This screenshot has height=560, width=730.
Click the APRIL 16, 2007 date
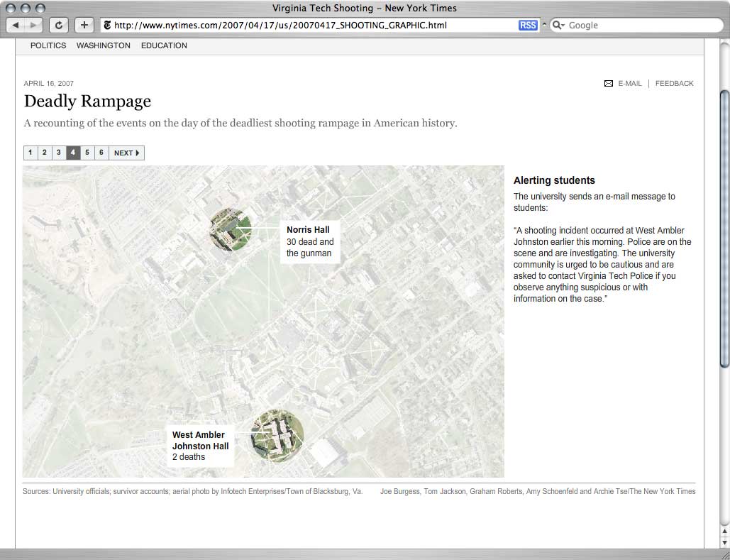[49, 83]
